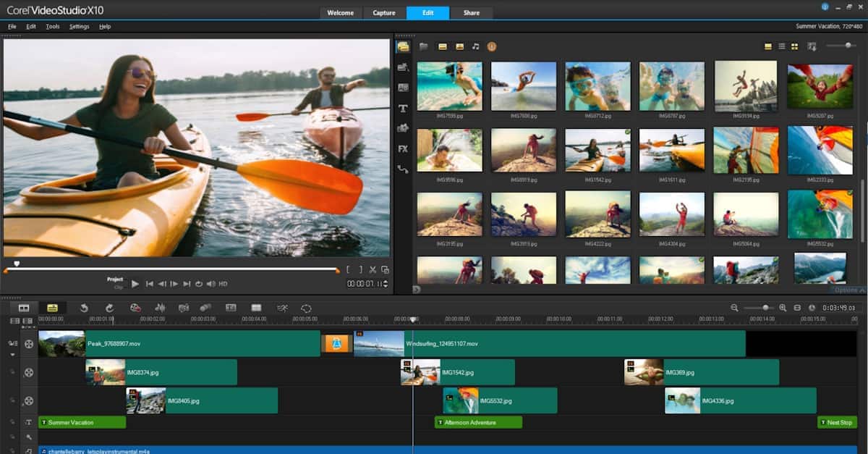Select the Afternoon Adventure title clip
The image size is (868, 454).
click(478, 422)
